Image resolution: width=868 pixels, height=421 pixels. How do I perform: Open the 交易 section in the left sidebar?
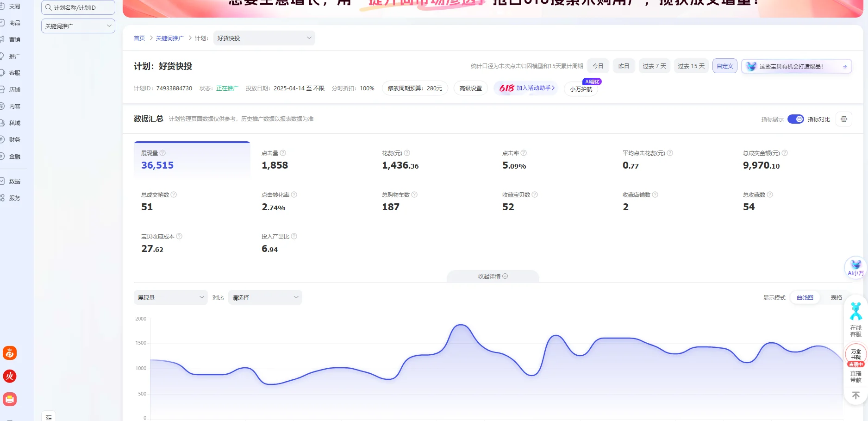(14, 6)
